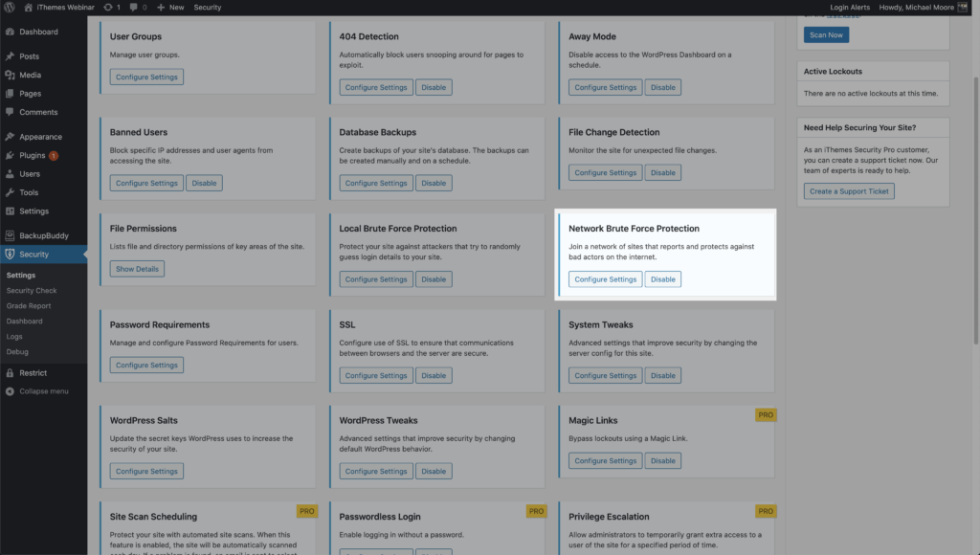
Task: Click Create a Support Ticket button
Action: tap(849, 191)
